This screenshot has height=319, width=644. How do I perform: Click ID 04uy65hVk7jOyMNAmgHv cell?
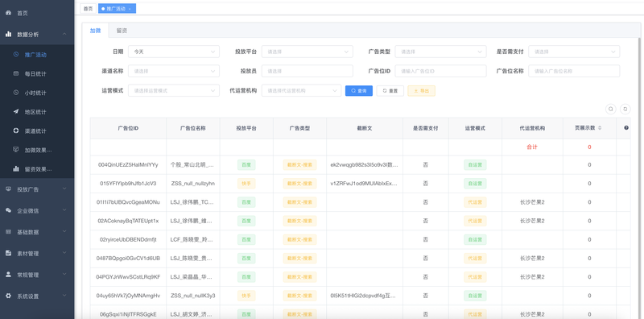pyautogui.click(x=128, y=296)
